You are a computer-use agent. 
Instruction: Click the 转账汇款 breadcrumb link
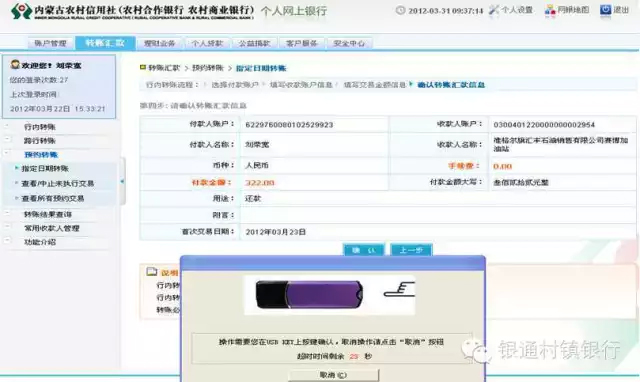(164, 68)
